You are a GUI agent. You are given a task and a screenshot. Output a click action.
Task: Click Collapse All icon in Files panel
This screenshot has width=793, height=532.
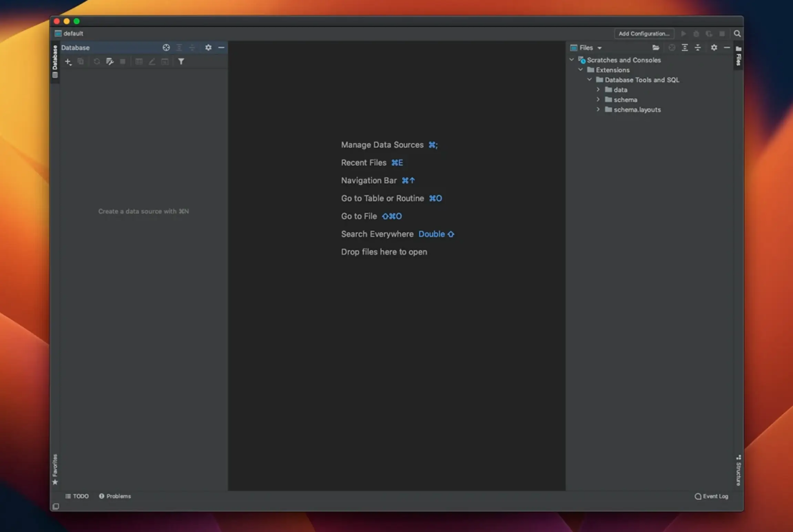[698, 48]
